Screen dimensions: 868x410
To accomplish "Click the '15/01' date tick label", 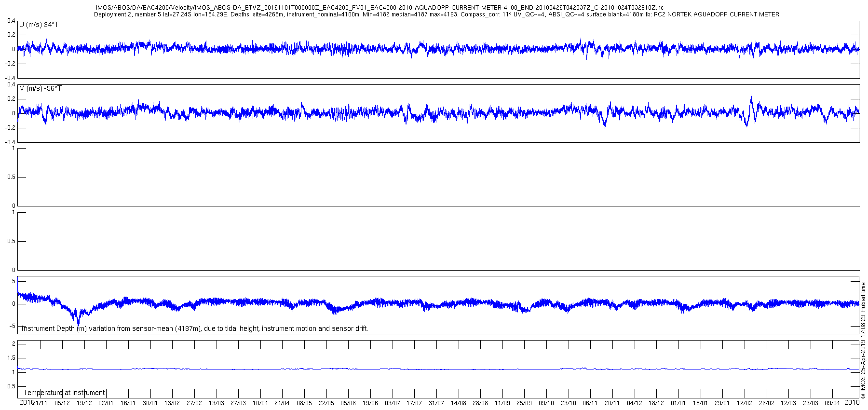I will click(701, 403).
